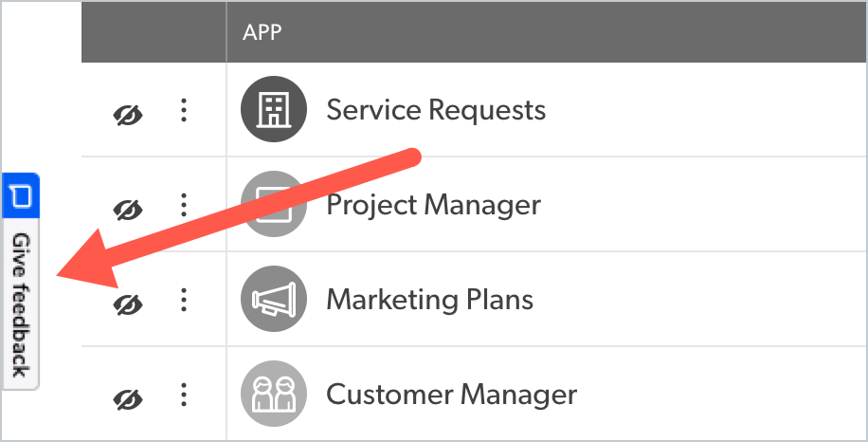Click the Service Requests building icon
868x442 pixels.
tap(274, 109)
